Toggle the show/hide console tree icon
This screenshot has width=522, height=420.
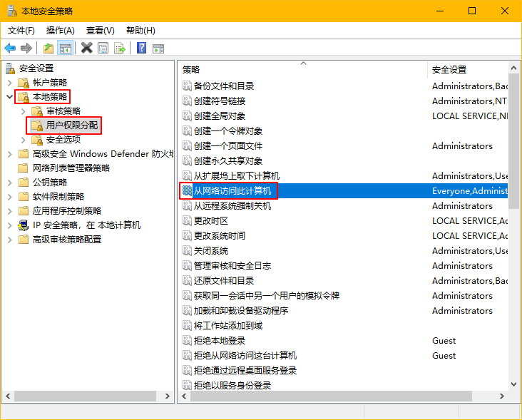(x=66, y=48)
